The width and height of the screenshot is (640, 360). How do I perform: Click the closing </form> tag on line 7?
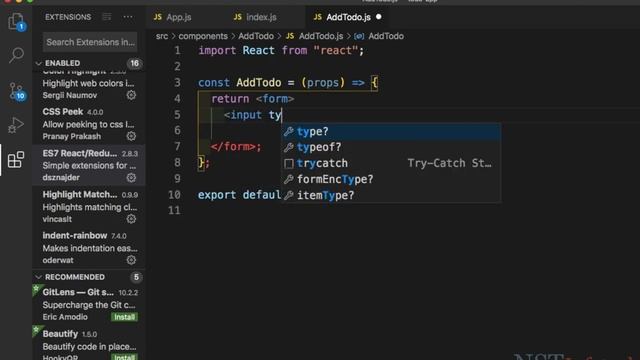pos(236,147)
